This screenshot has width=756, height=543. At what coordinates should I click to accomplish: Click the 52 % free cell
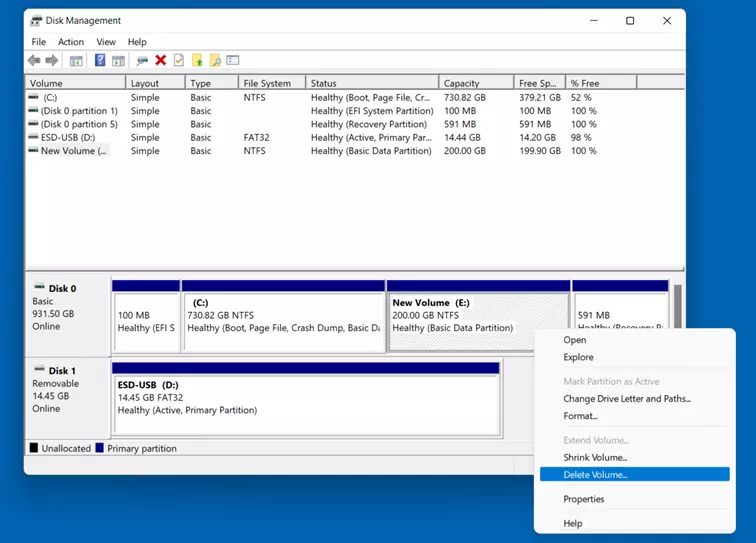tap(581, 97)
